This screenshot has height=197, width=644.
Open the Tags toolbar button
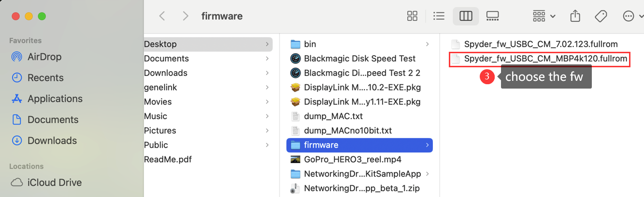pos(601,16)
